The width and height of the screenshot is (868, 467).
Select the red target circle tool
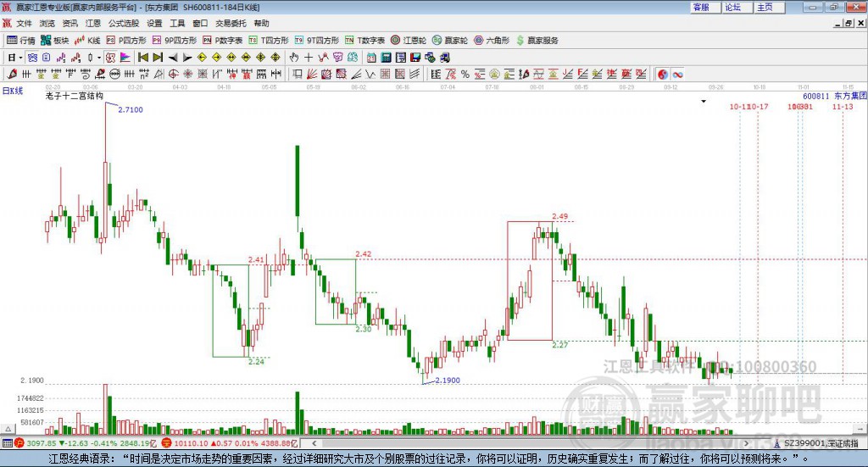click(x=173, y=74)
